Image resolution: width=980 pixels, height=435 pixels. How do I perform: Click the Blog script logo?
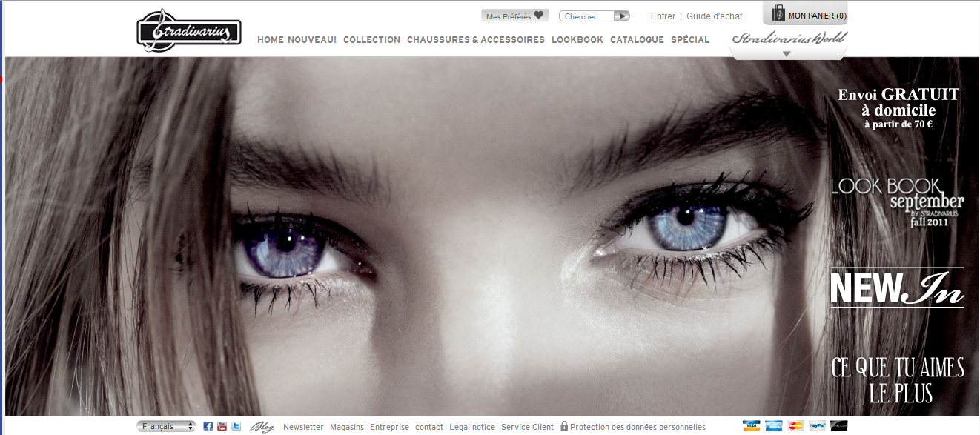tap(262, 427)
